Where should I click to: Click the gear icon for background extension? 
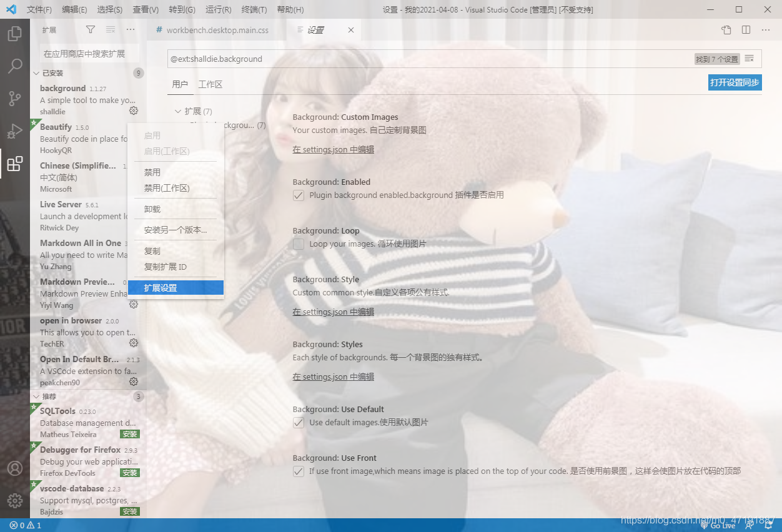click(134, 111)
